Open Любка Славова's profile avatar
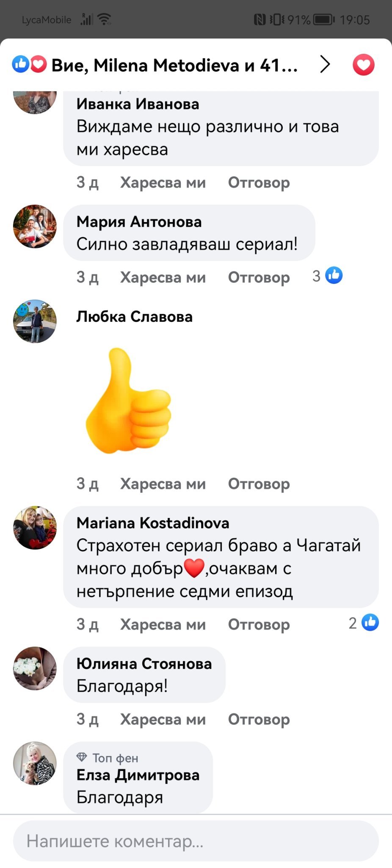 [35, 321]
